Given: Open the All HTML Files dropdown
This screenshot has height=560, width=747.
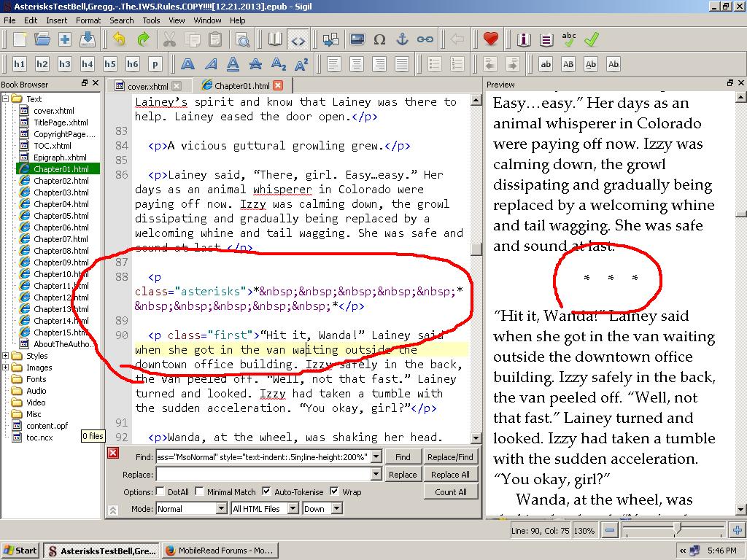Looking at the screenshot, I should (x=265, y=509).
